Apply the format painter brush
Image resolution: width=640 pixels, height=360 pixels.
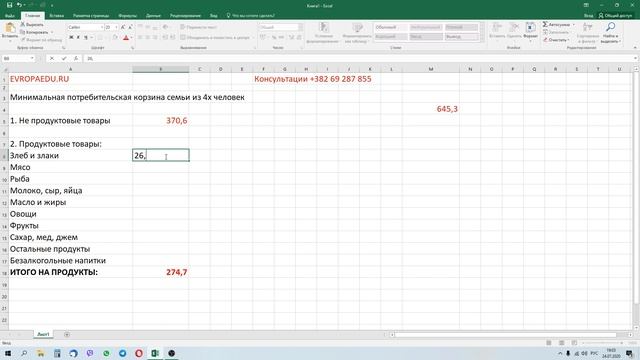point(41,40)
